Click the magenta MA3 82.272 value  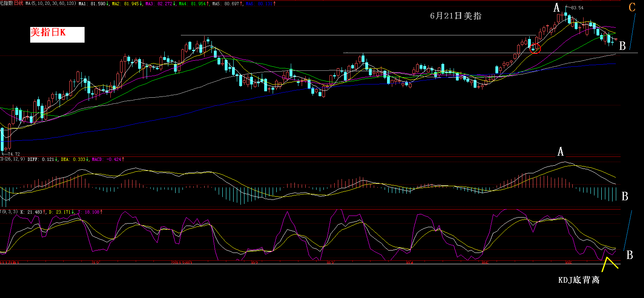click(160, 4)
